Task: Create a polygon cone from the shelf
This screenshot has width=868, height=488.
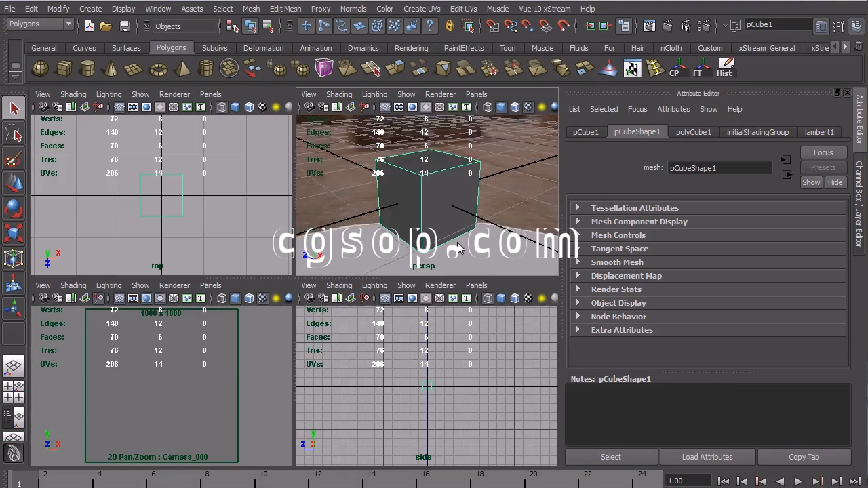Action: 111,69
